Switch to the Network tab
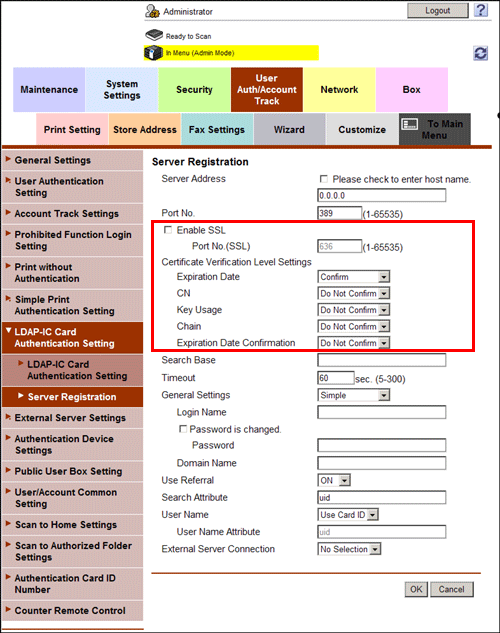Viewport: 500px width, 633px height. coord(339,90)
